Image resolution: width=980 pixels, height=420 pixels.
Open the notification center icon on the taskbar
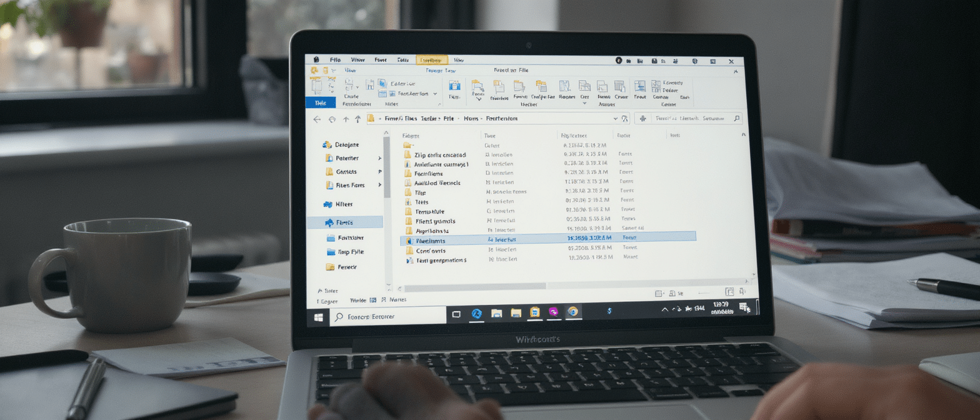pos(744,307)
